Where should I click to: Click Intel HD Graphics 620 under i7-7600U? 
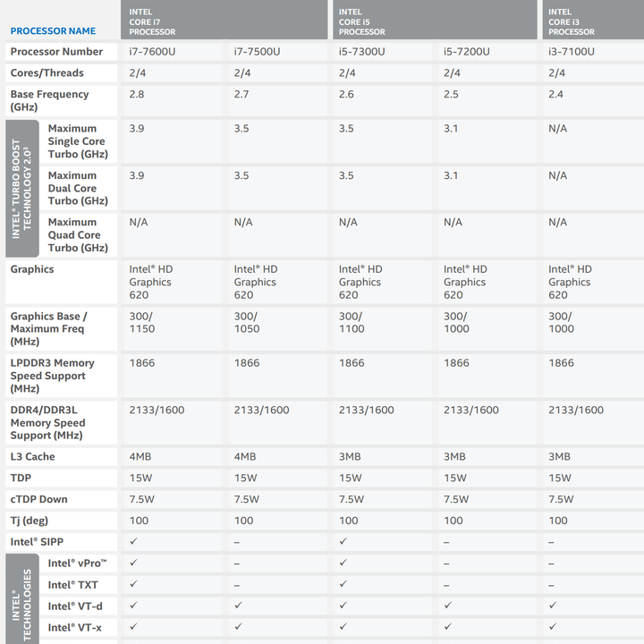click(x=151, y=282)
